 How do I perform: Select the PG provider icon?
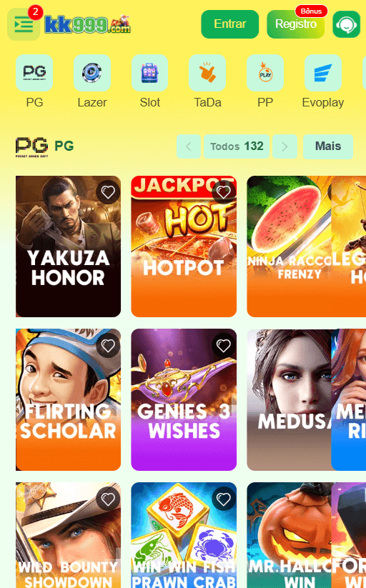(34, 73)
